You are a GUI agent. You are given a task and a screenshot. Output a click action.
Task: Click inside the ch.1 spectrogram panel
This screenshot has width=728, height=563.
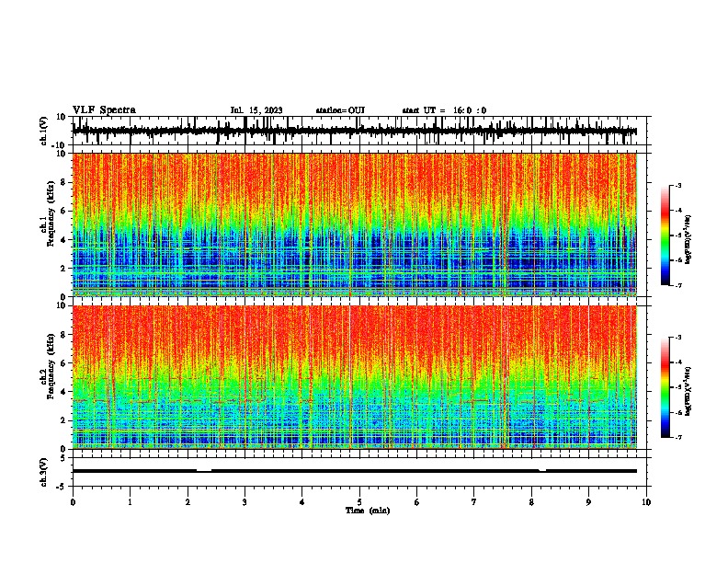(355, 224)
